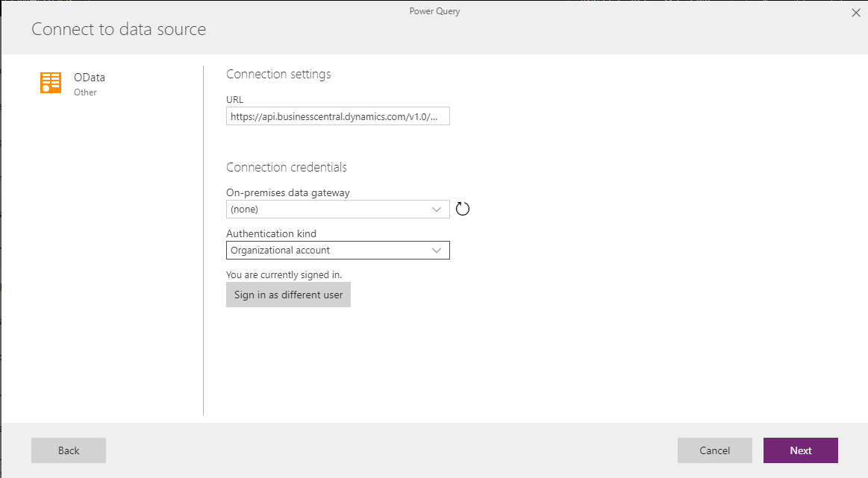
Task: Proceed with the Next button
Action: point(801,450)
